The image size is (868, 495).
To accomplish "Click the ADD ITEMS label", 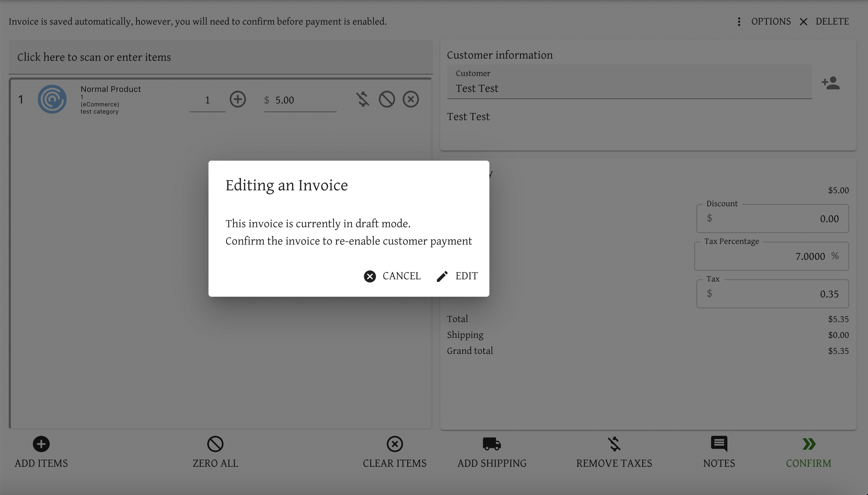I will coord(41,464).
